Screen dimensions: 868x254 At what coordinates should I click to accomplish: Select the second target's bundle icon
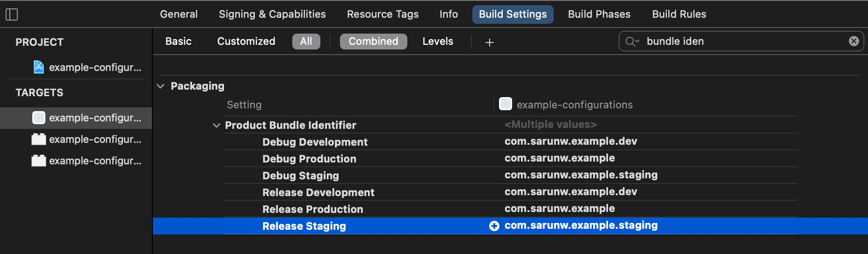(x=39, y=139)
